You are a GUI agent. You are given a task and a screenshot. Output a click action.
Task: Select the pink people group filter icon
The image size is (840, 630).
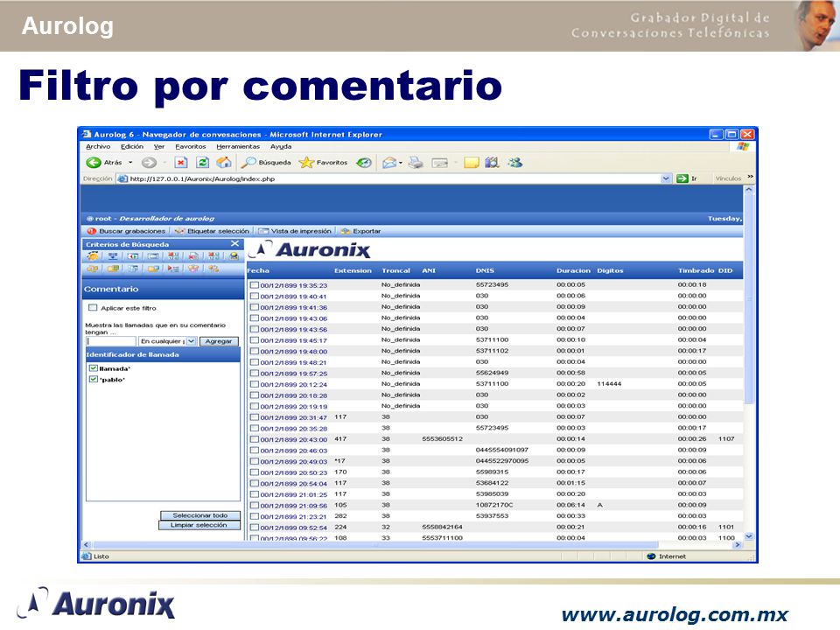coord(192,269)
